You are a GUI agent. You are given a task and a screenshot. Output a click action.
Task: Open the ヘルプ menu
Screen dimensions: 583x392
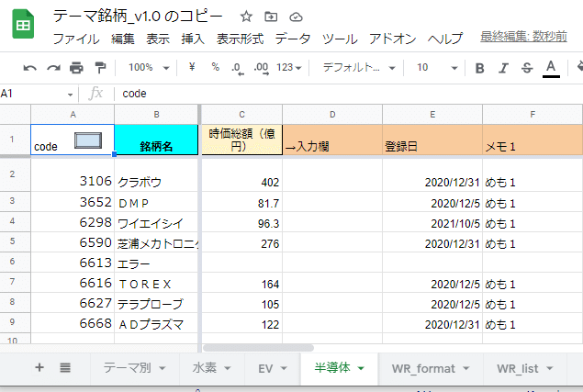(445, 39)
